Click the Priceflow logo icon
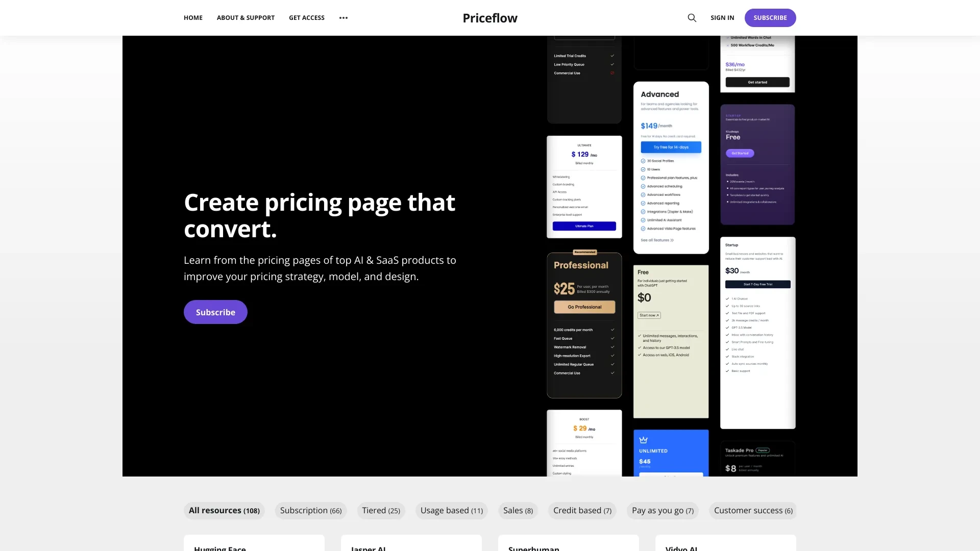Image resolution: width=980 pixels, height=551 pixels. point(490,17)
